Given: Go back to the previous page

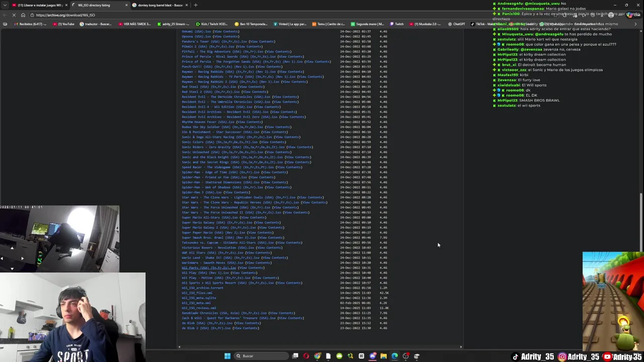Looking at the screenshot, I should coord(5,15).
